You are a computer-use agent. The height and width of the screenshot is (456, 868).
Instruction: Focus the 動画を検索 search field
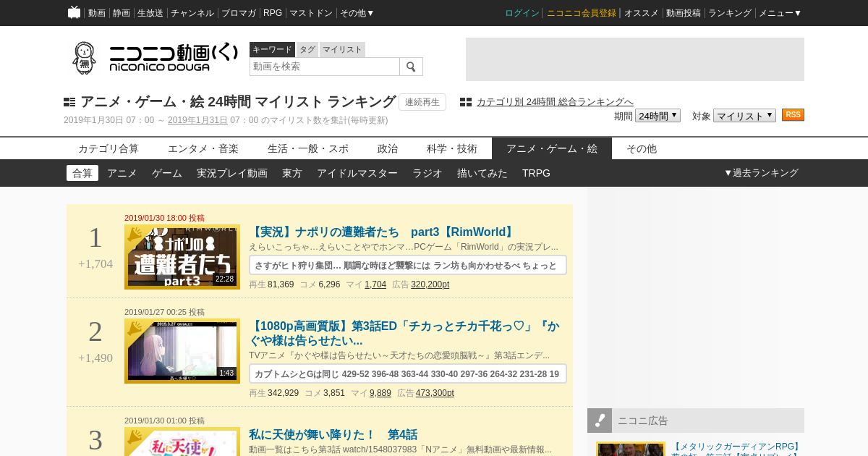coord(325,67)
